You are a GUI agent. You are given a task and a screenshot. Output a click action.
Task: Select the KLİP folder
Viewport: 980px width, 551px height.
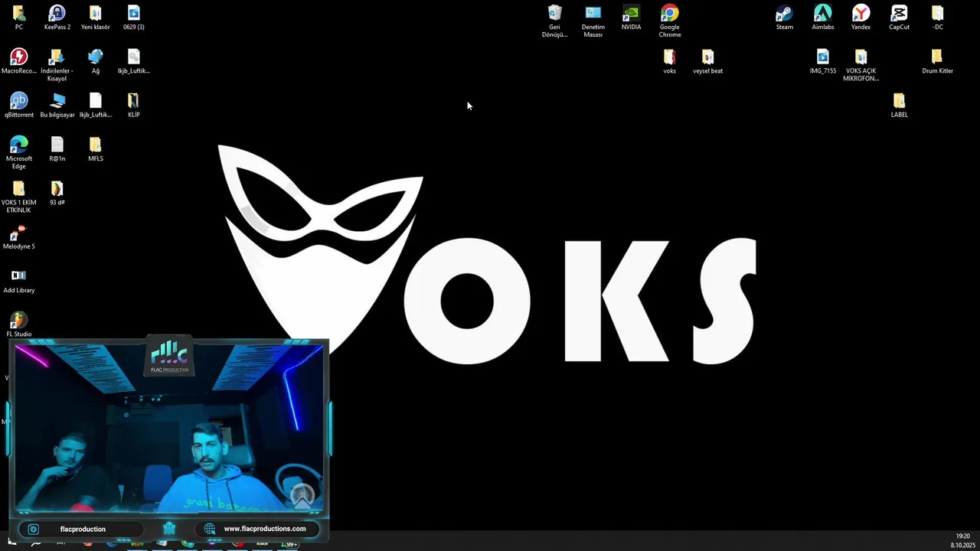134,106
